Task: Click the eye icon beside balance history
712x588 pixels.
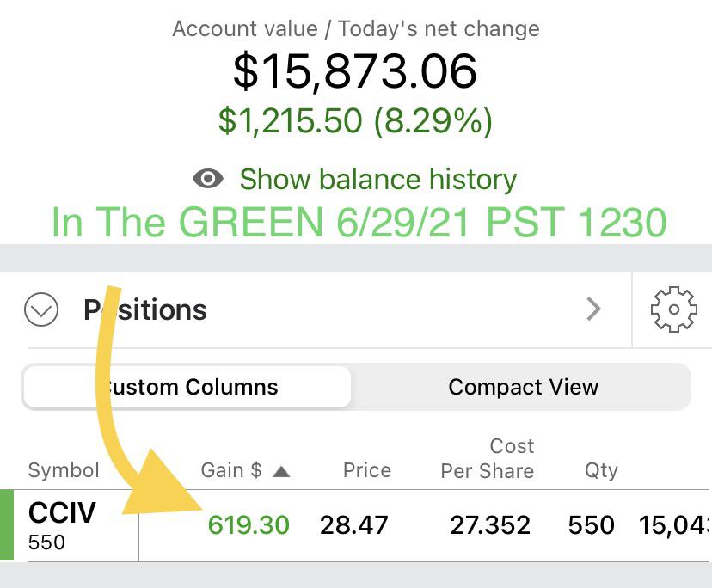Action: pos(208,179)
